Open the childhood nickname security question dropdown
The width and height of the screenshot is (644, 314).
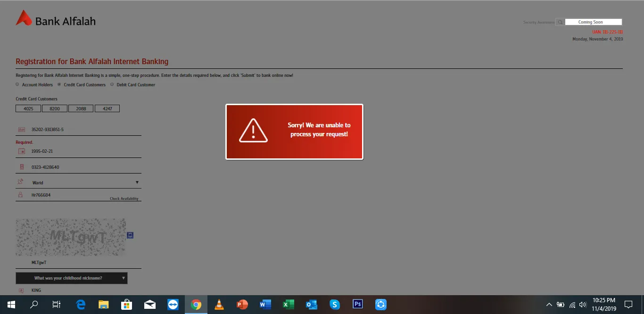pos(71,278)
